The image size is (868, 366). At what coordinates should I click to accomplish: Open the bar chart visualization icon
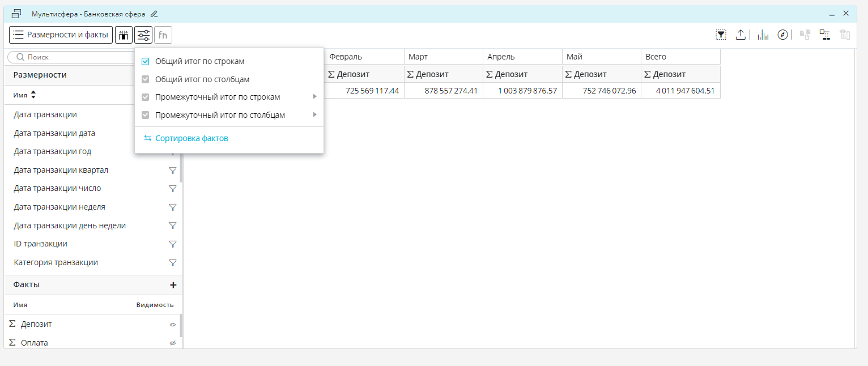tap(763, 35)
